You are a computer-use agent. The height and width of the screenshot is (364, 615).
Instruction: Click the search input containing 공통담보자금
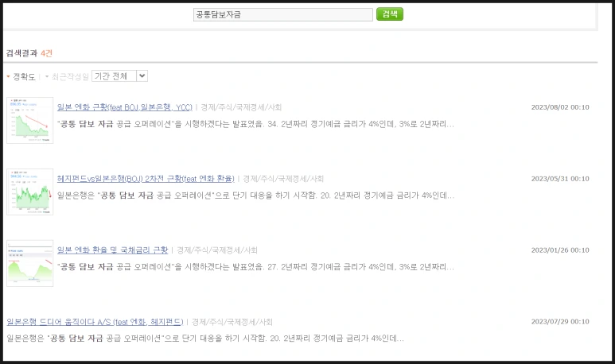click(282, 14)
